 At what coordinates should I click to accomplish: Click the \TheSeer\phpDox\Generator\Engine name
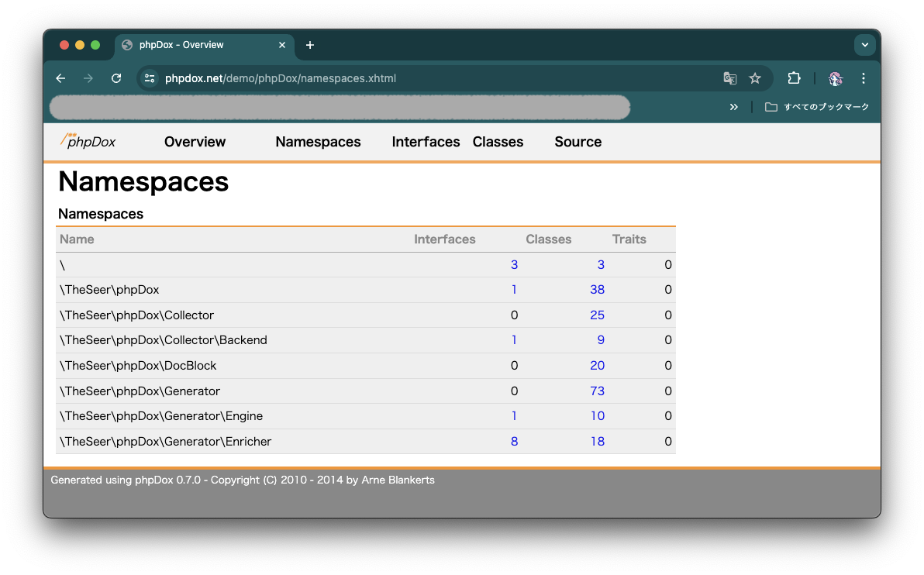[x=161, y=416]
